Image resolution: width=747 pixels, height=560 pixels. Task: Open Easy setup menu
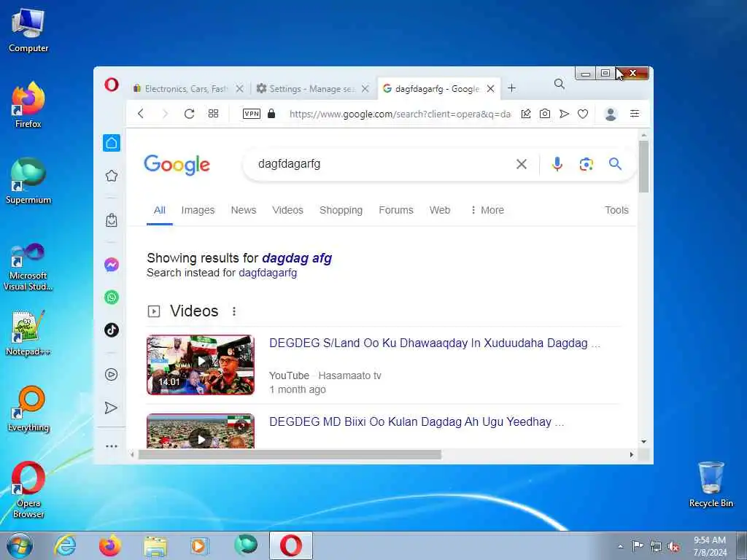click(635, 113)
